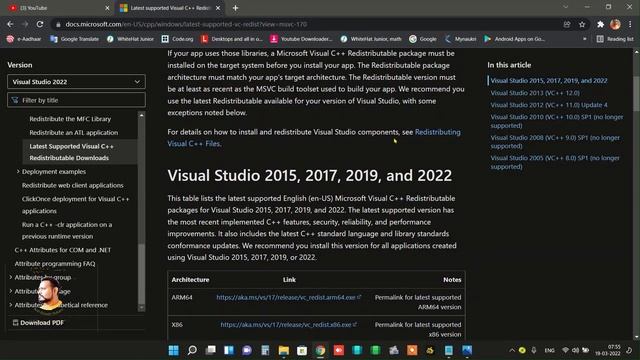Jump to Visual Studio 2008 SP1 section
This screenshot has height=360, width=640.
[x=555, y=142]
